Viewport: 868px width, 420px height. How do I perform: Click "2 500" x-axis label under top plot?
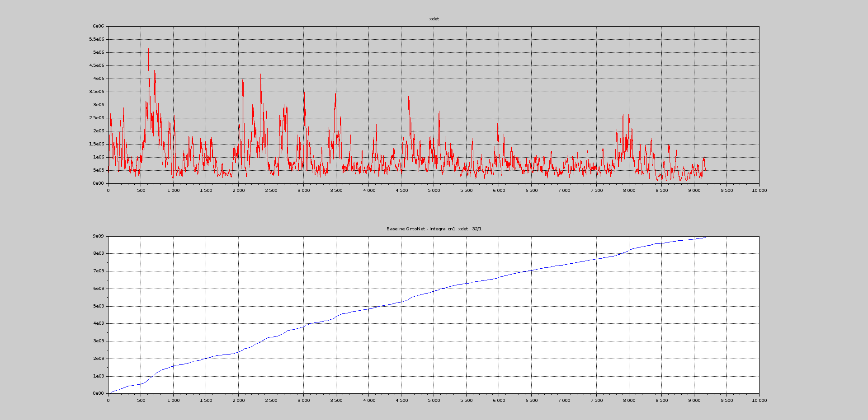[x=271, y=191]
